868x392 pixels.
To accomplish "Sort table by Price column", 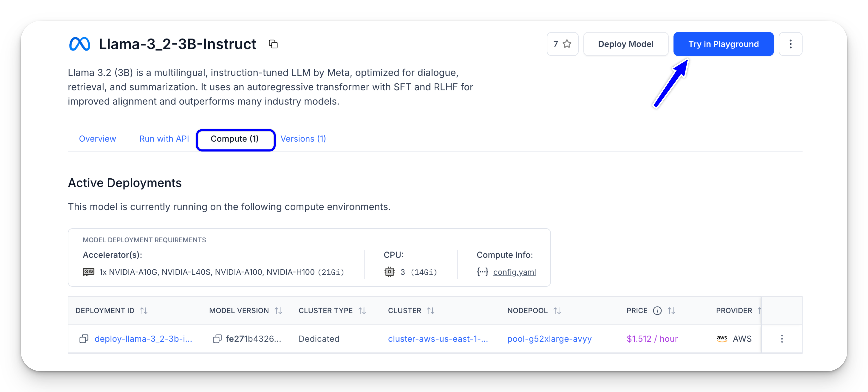I will [671, 311].
